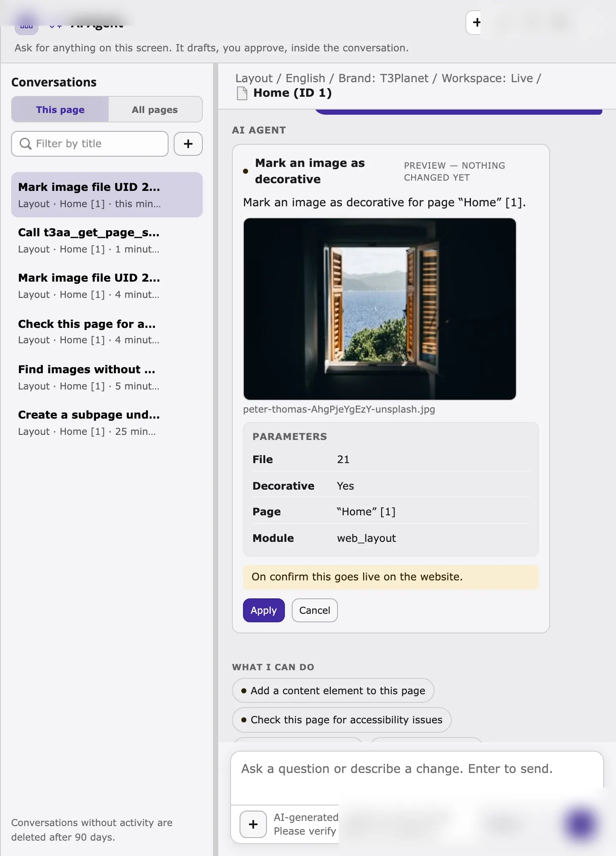
Task: Click the AI-generated Please verify notice
Action: click(306, 824)
